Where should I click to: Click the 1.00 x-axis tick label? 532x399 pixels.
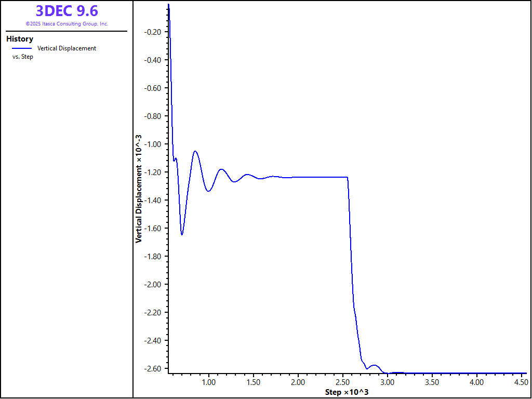click(x=208, y=382)
